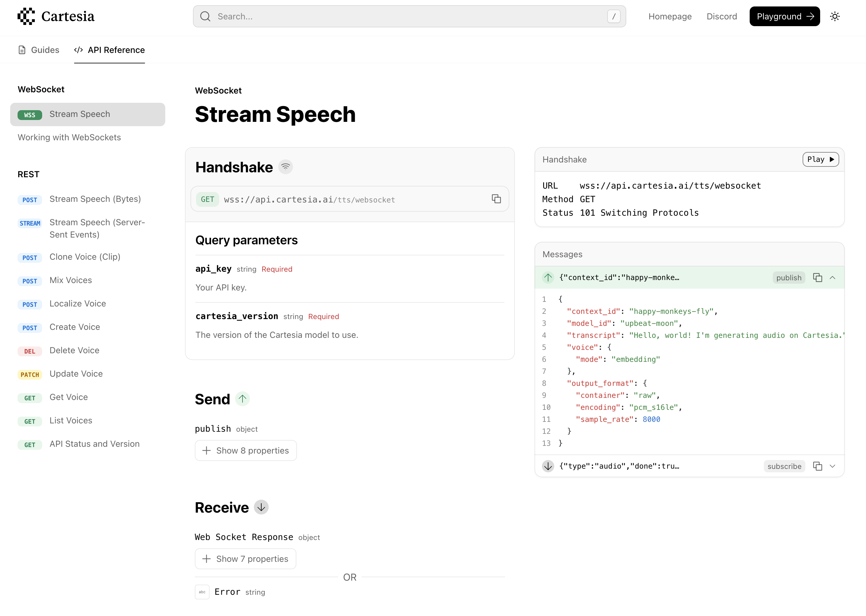Expand the subscribe message chevron
This screenshot has height=616, width=866.
click(833, 466)
